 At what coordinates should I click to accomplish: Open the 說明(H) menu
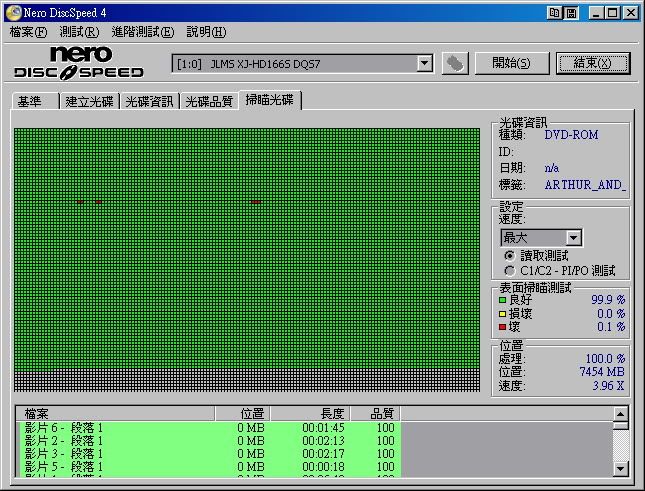206,32
